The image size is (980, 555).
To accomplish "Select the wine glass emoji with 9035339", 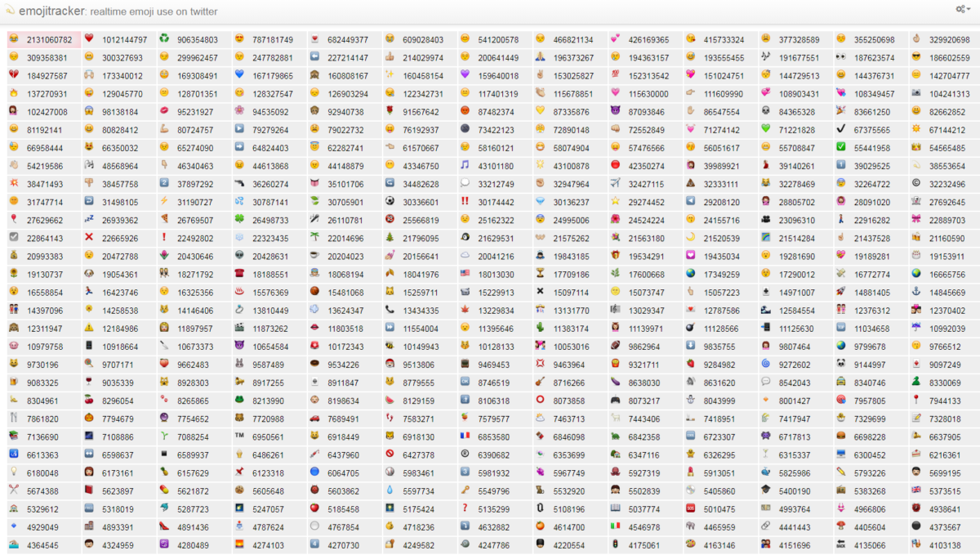I will click(89, 381).
